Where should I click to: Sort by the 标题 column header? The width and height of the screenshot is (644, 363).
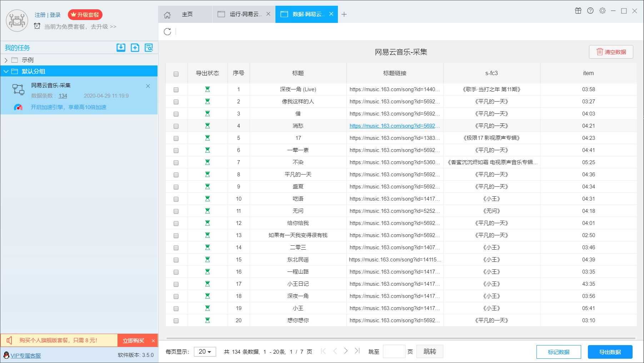pos(298,73)
